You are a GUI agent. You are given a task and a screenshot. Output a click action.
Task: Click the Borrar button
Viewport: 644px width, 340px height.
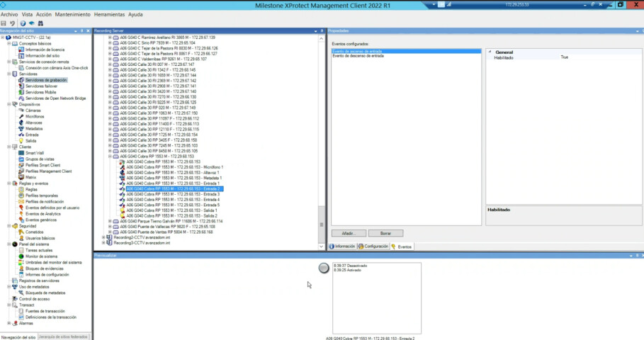click(x=386, y=233)
